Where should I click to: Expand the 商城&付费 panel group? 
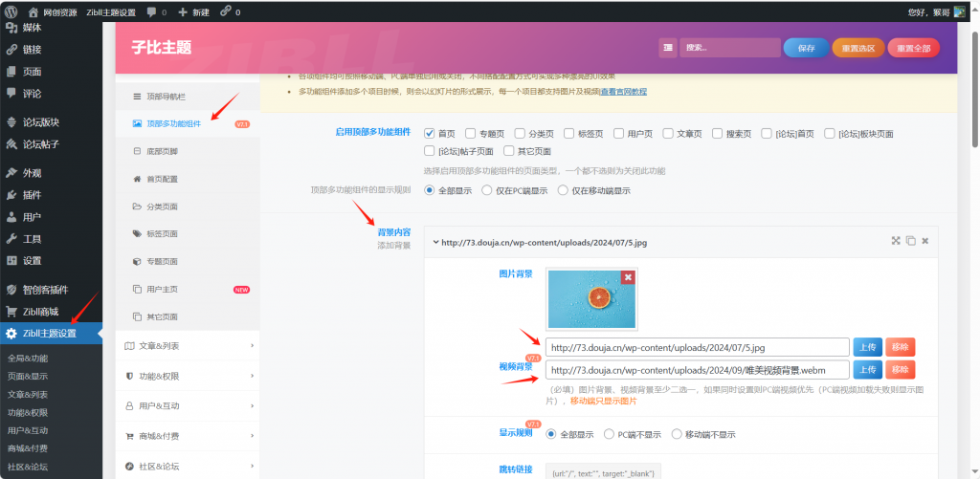pyautogui.click(x=188, y=436)
